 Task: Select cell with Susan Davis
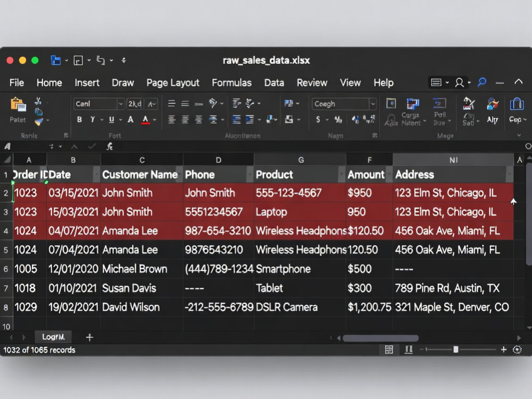pyautogui.click(x=142, y=288)
